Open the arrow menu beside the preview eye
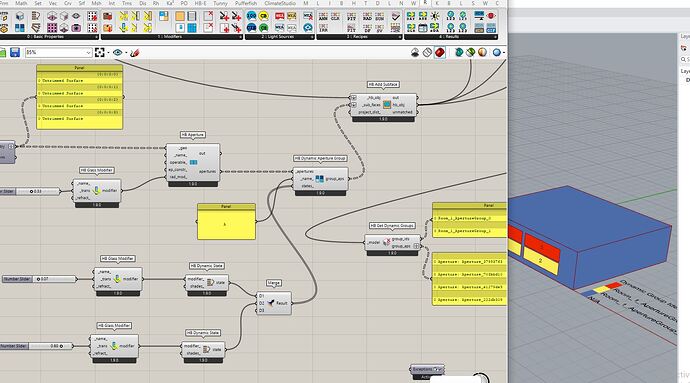The height and width of the screenshot is (383, 690). [x=126, y=53]
